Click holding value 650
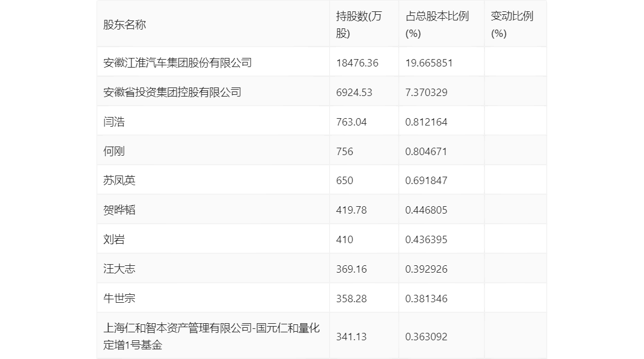 coord(345,180)
